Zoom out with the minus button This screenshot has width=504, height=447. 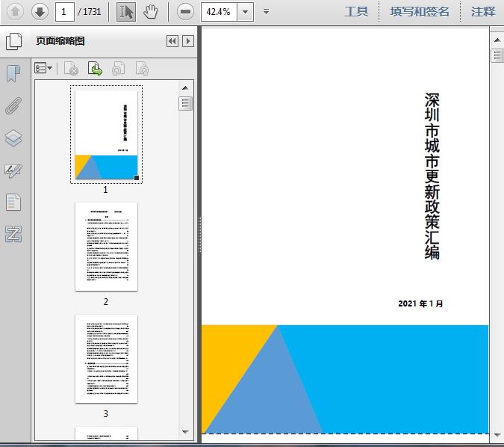coord(185,12)
